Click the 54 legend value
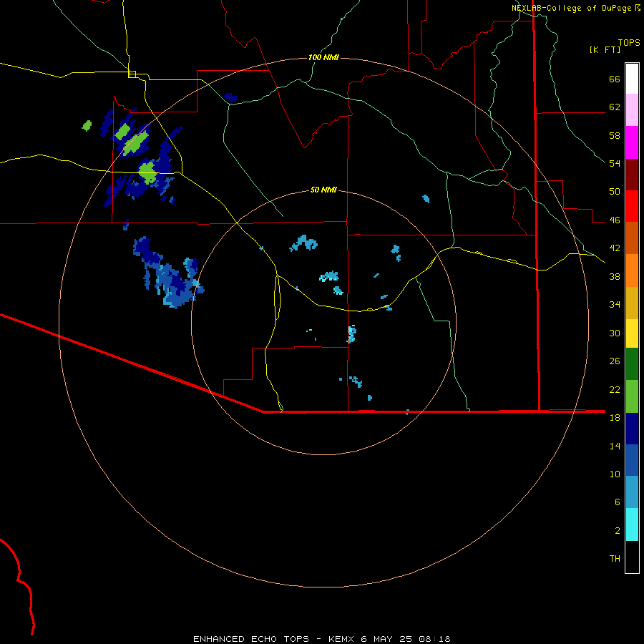644x644 pixels. point(615,163)
